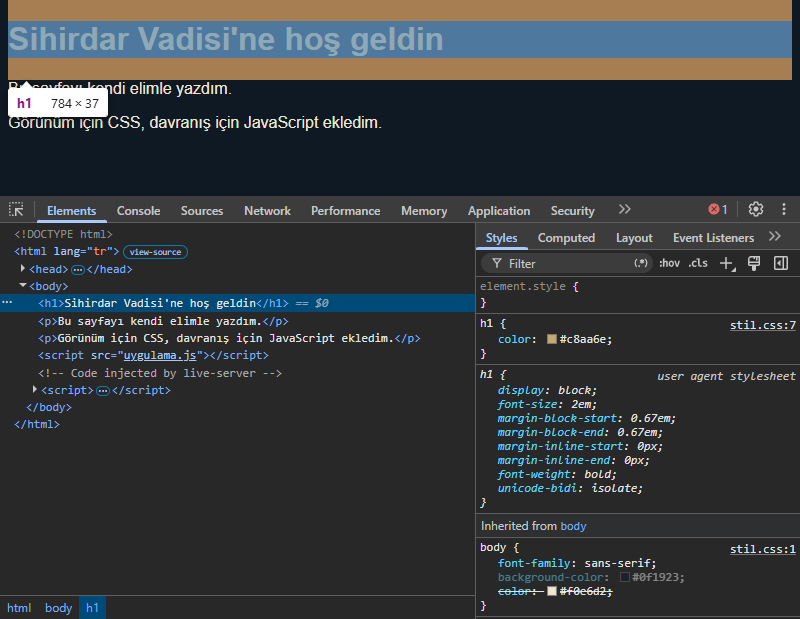Select the 'Bu sayfayı kendi elimle yazdım' paragraph node
The height and width of the screenshot is (619, 800).
pyautogui.click(x=163, y=321)
